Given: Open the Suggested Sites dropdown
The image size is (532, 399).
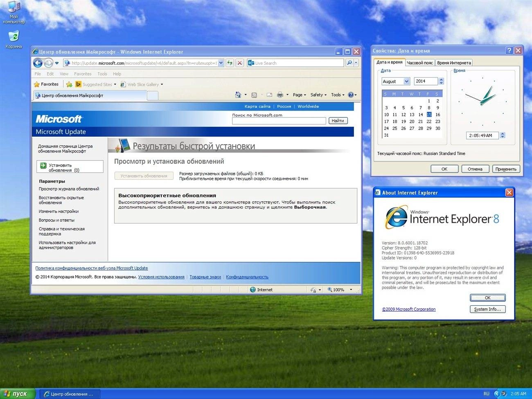Looking at the screenshot, I should [x=96, y=84].
